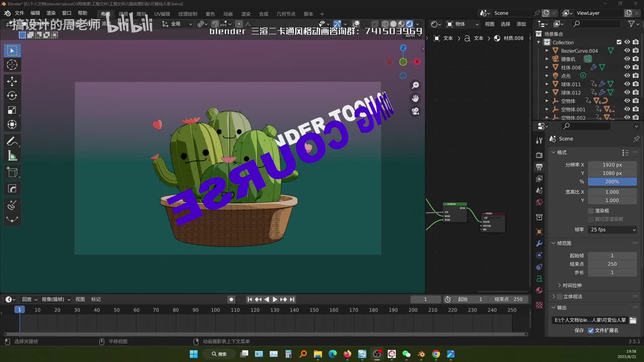Open Firefox from the taskbar
The height and width of the screenshot is (362, 644).
tap(347, 354)
